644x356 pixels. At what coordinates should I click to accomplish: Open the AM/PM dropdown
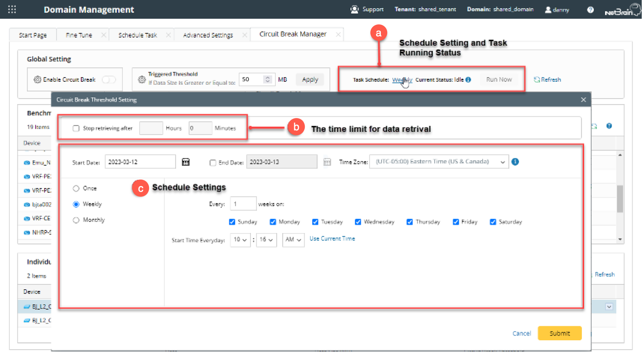point(293,240)
